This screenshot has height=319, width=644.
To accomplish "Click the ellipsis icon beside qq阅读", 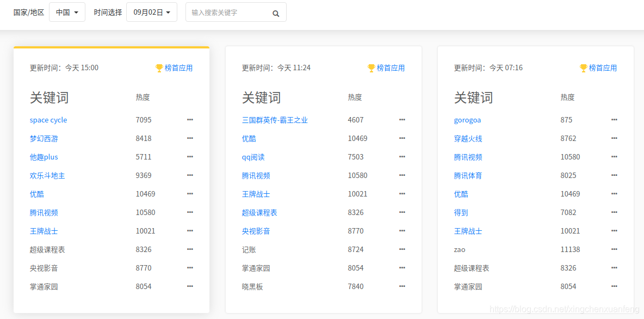I will click(402, 156).
